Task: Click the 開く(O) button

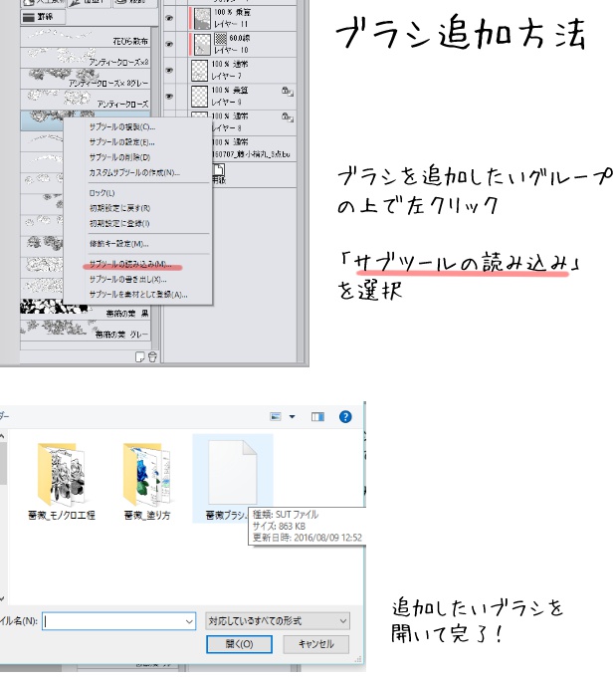Action: coord(239,644)
